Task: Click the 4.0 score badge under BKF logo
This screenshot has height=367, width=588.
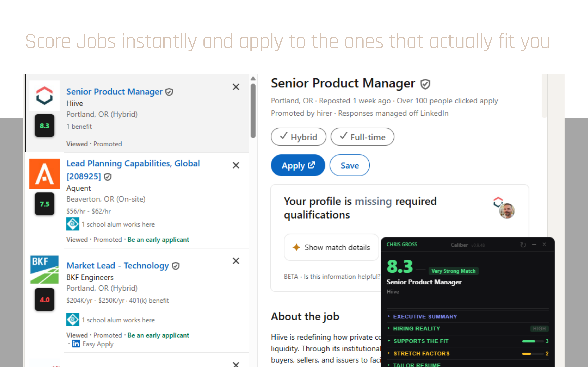Action: 44,300
